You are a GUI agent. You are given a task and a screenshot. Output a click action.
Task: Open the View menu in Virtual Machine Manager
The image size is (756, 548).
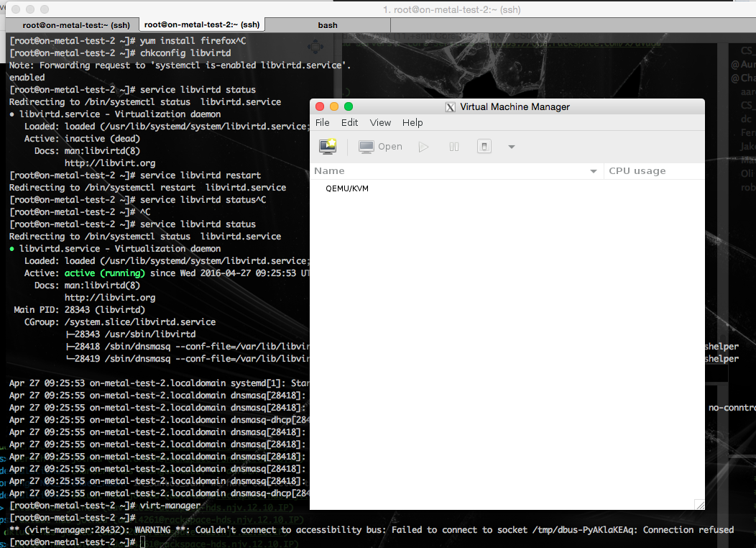tap(380, 122)
